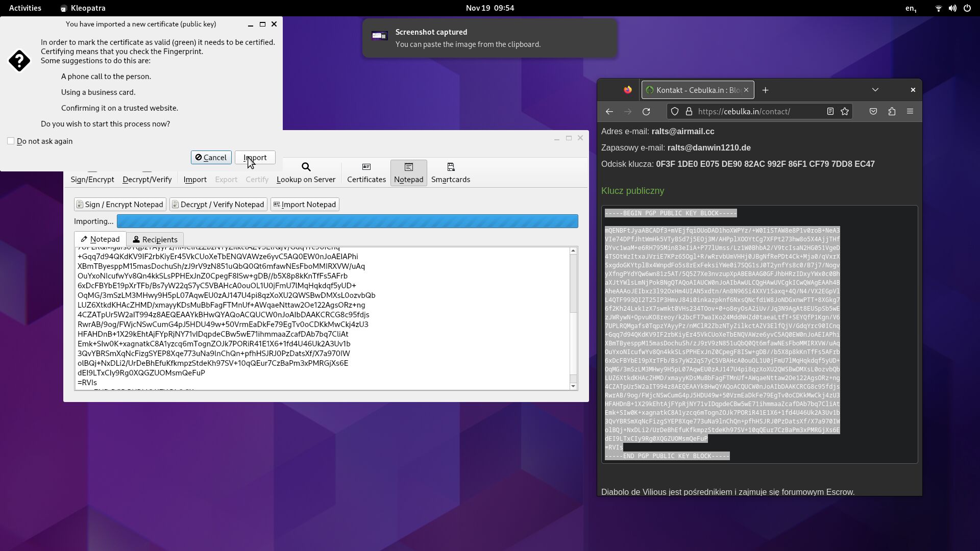Image resolution: width=980 pixels, height=551 pixels.
Task: Bookmark this page with star icon
Action: [845, 112]
